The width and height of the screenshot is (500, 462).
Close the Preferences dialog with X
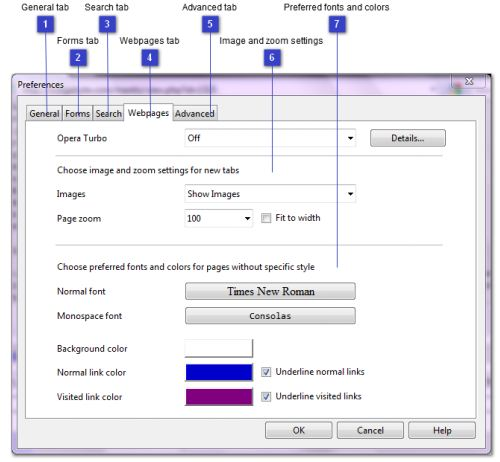[x=468, y=81]
